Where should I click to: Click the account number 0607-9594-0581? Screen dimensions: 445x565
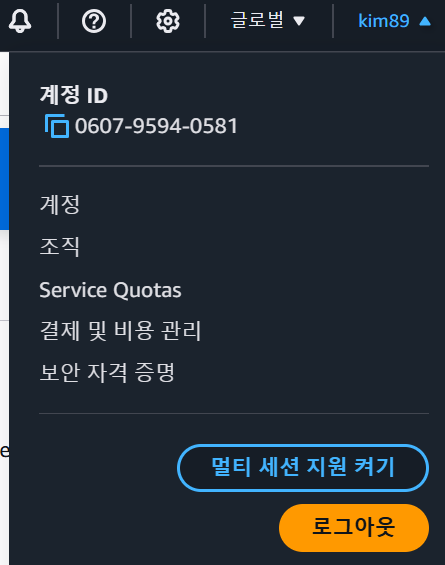click(x=156, y=126)
